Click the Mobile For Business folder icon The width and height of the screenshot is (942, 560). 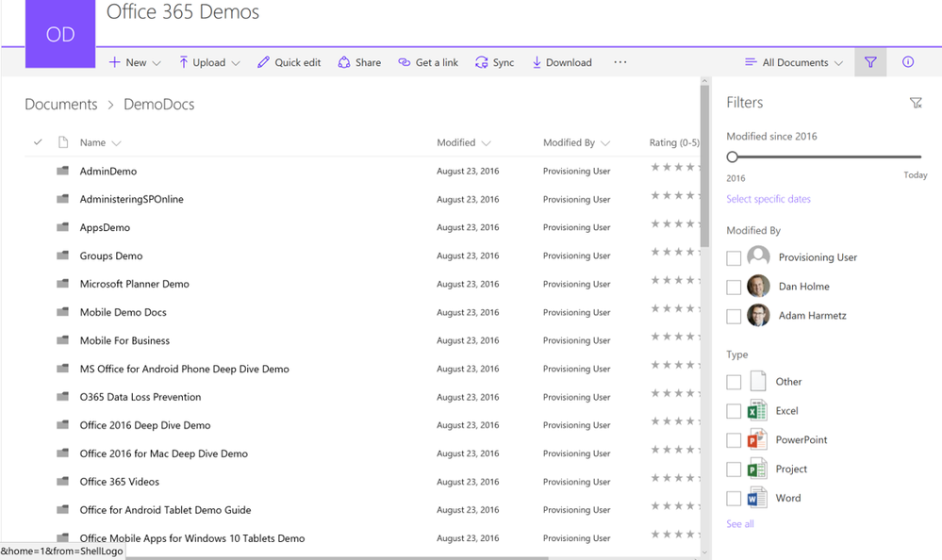(x=62, y=340)
